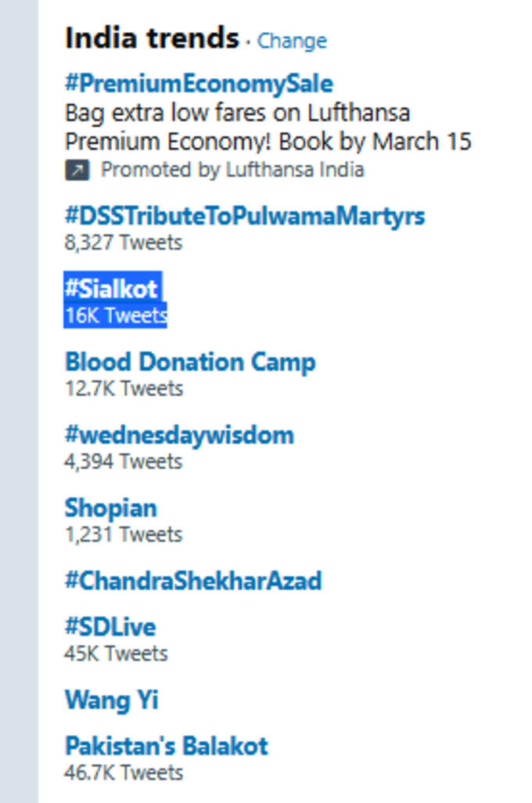Open the Wang Yi trending topic

(x=112, y=700)
